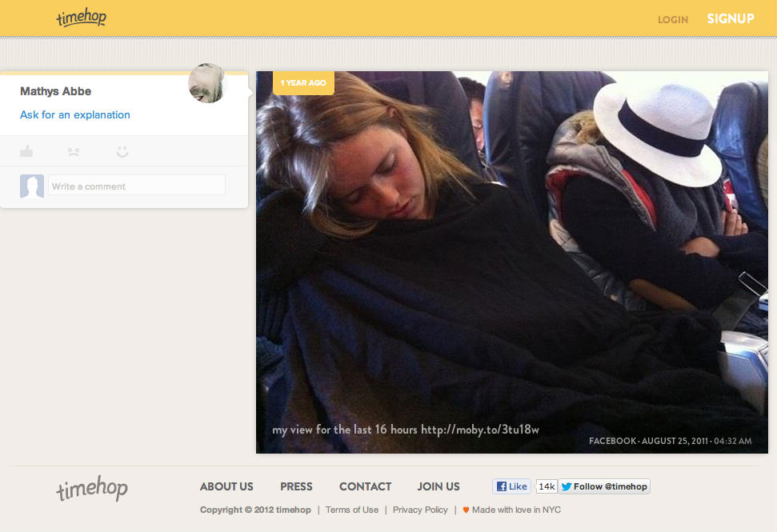This screenshot has height=532, width=777.
Task: Select the sad face reaction icon
Action: [x=74, y=151]
